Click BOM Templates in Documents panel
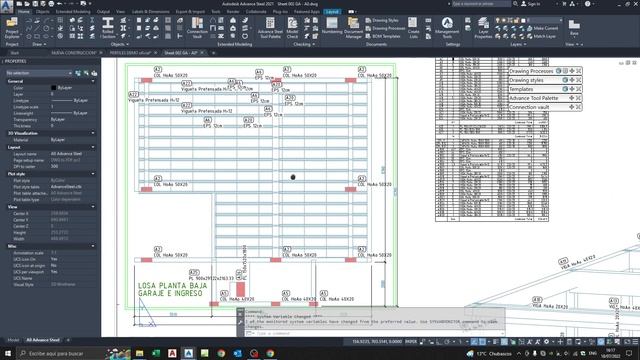 tap(383, 36)
